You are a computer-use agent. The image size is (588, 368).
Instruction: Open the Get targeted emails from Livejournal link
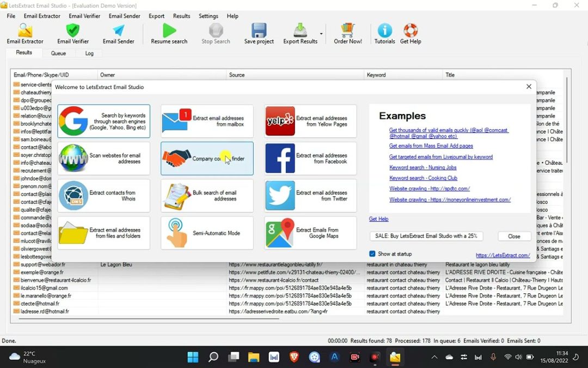tap(441, 157)
